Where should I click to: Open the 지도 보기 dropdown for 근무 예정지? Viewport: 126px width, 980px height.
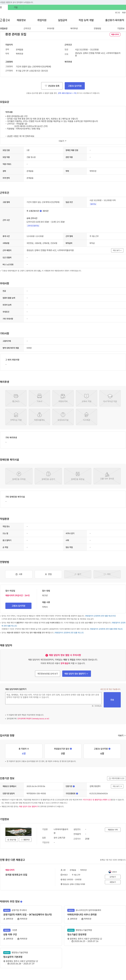[x=117, y=250]
